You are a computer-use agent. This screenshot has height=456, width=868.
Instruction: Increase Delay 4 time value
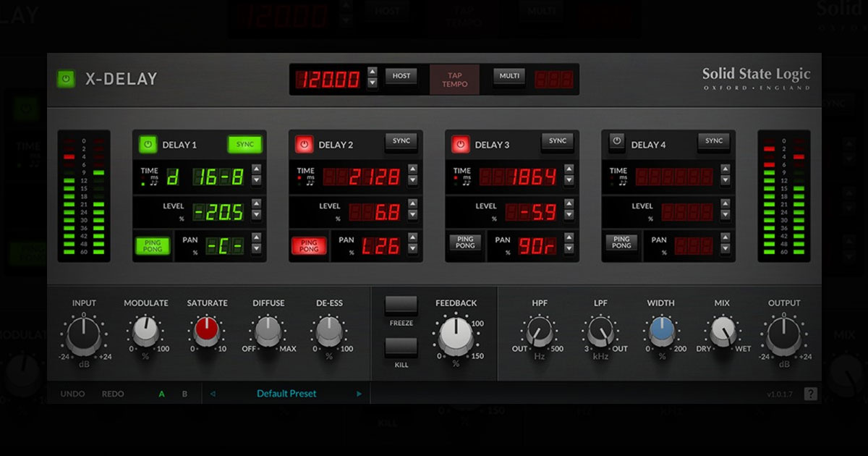[x=725, y=170]
